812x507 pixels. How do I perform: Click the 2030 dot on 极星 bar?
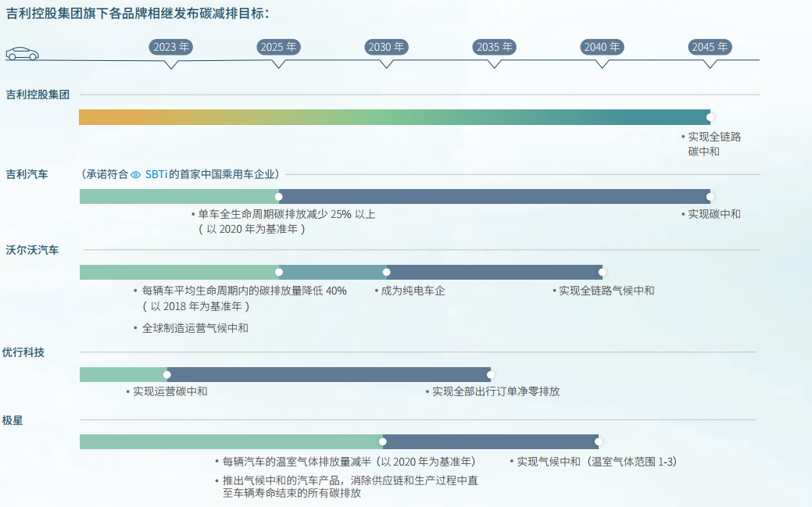point(383,441)
